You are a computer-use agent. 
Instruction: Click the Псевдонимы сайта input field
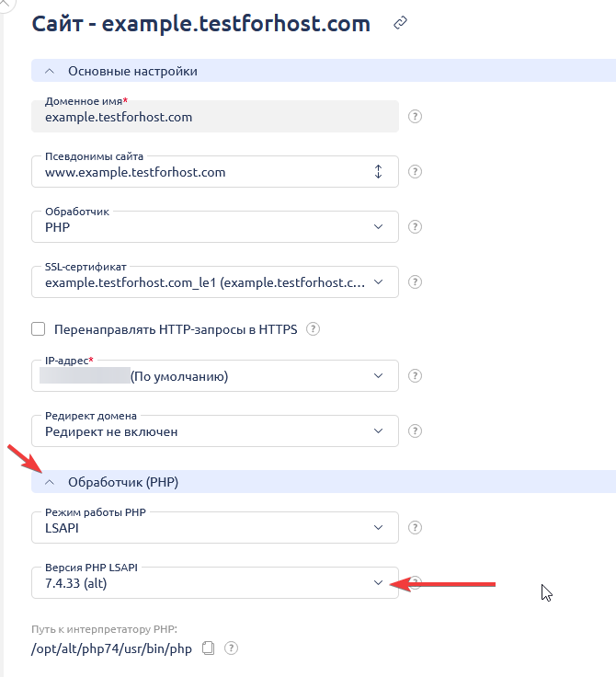point(202,172)
